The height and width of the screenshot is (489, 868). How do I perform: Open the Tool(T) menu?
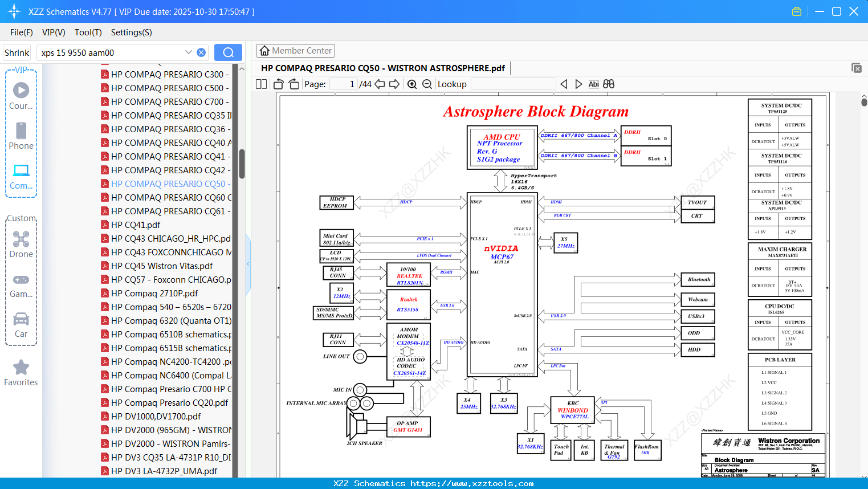click(x=88, y=32)
